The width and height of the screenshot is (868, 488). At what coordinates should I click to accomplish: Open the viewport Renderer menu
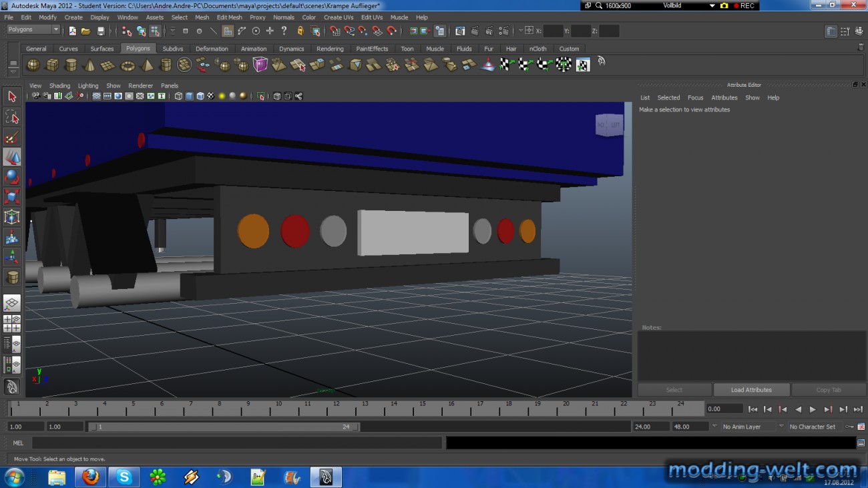[x=140, y=85]
